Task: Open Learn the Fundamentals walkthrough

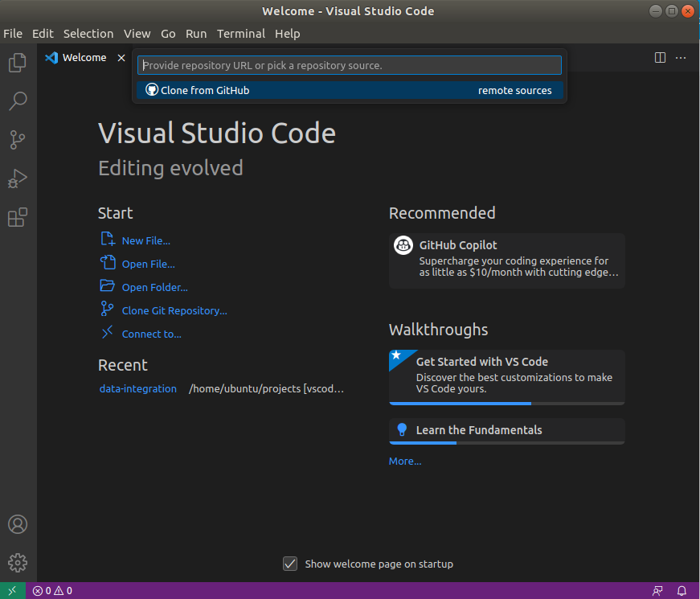Action: tap(506, 431)
